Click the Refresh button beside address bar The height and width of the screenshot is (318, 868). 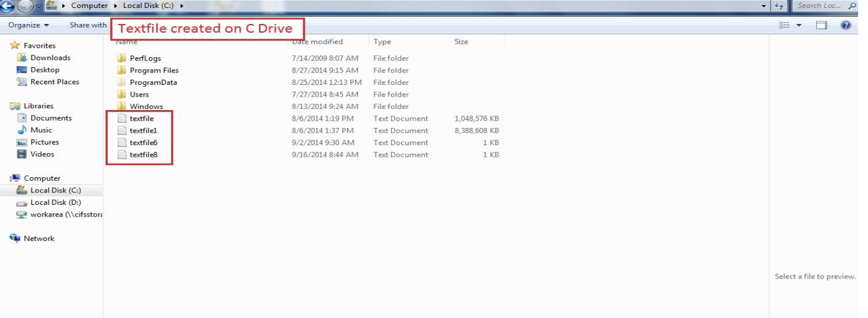click(779, 6)
